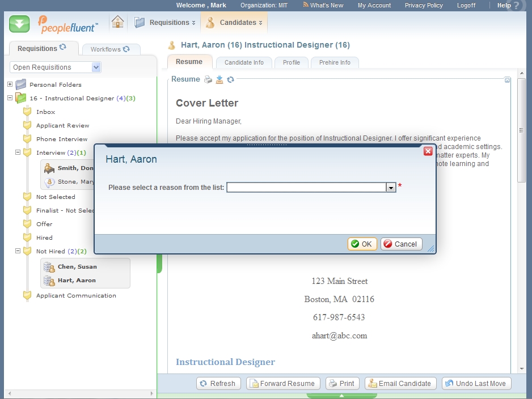Click the download icon beside Resume heading
This screenshot has width=532, height=399.
click(x=219, y=79)
